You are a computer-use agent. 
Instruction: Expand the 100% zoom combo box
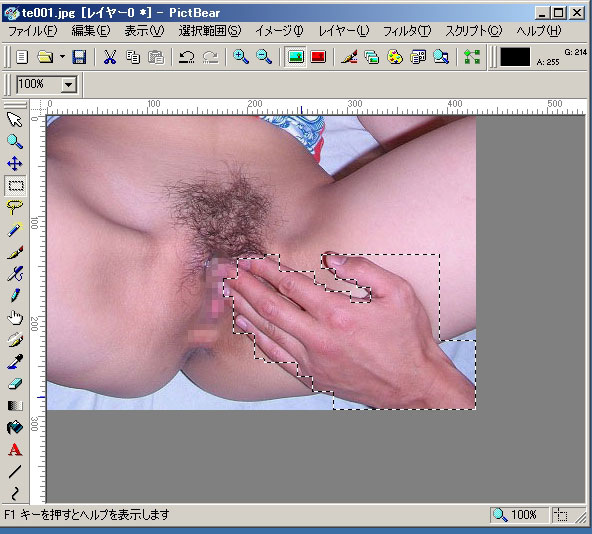click(x=69, y=84)
